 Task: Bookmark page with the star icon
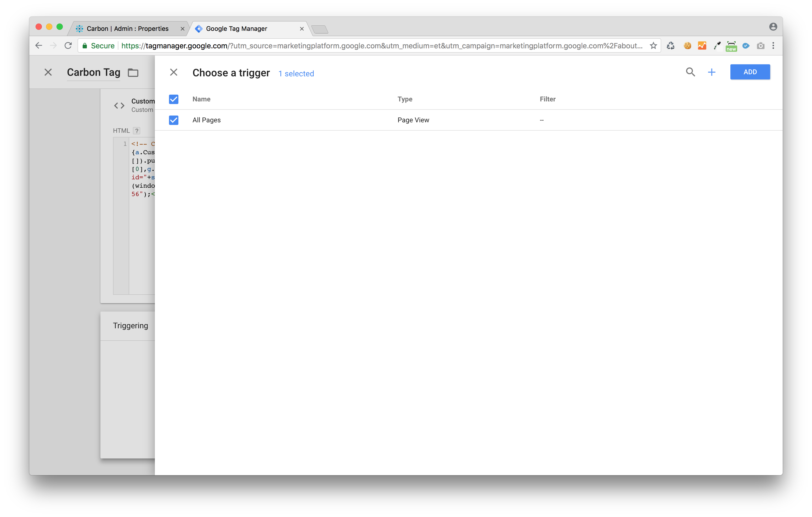[653, 46]
